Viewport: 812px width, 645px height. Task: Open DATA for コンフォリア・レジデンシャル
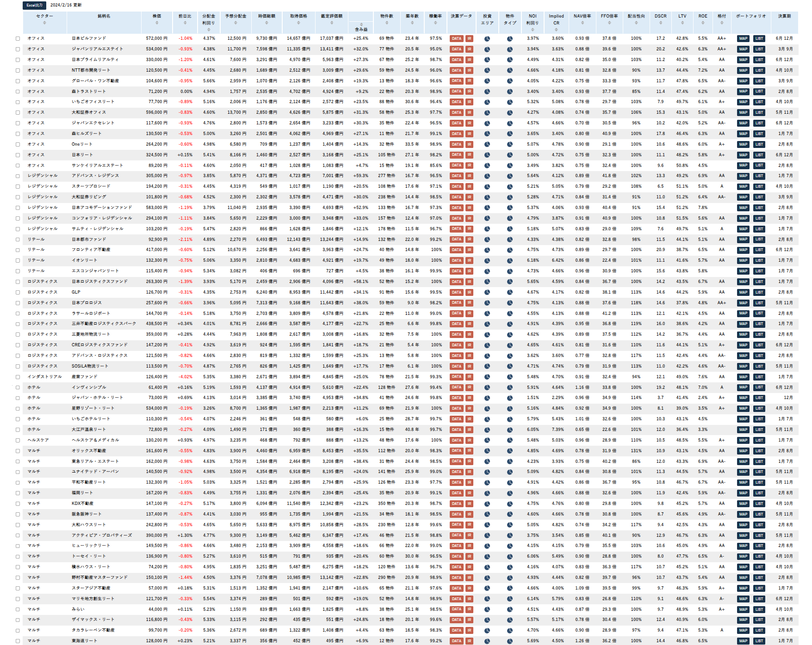[x=456, y=218]
